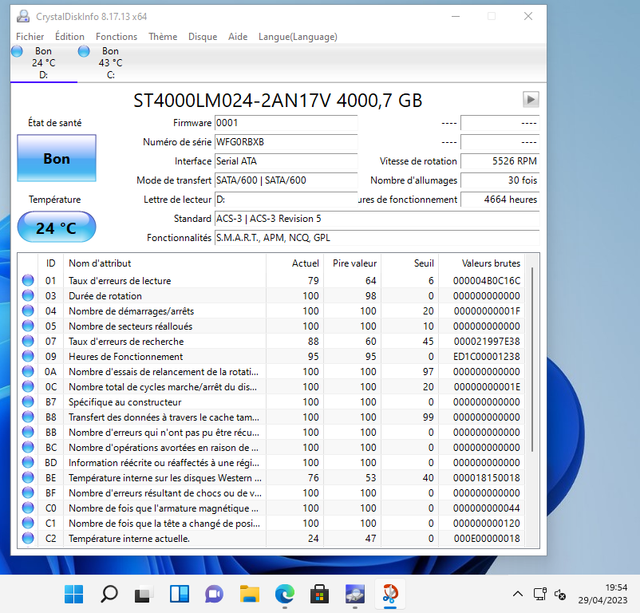Image resolution: width=640 pixels, height=613 pixels.
Task: Click the transfer mode field SATA/600
Action: [x=286, y=180]
